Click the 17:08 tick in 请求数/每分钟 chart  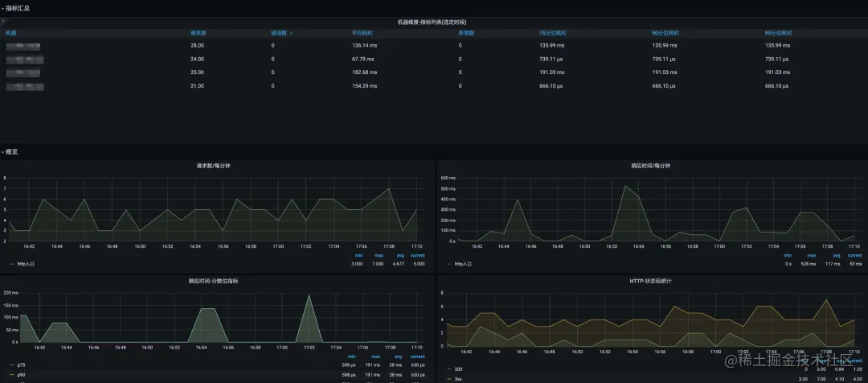[x=389, y=246]
